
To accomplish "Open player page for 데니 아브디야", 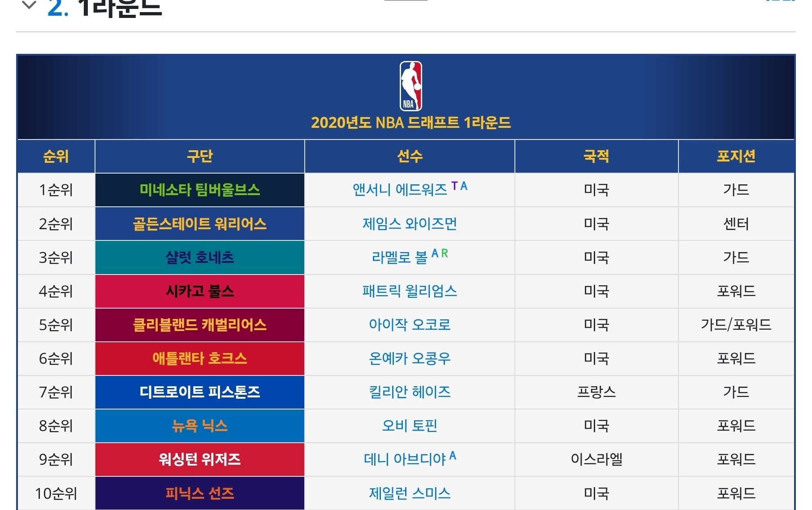I will (405, 459).
